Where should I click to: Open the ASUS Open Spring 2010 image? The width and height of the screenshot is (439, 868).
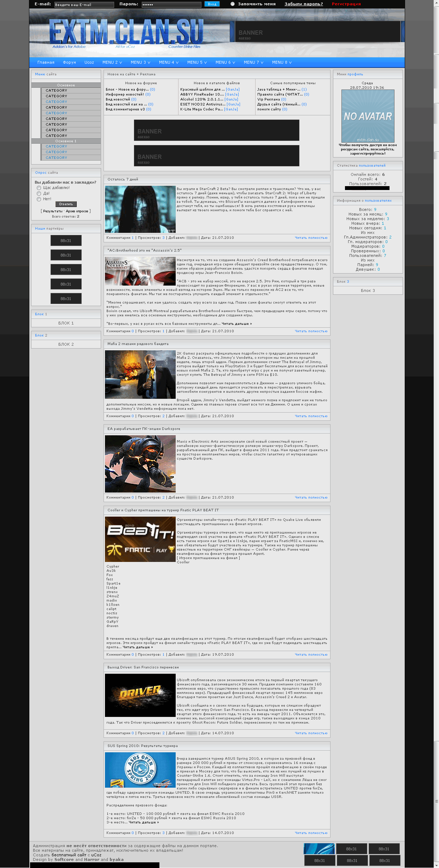point(140,770)
